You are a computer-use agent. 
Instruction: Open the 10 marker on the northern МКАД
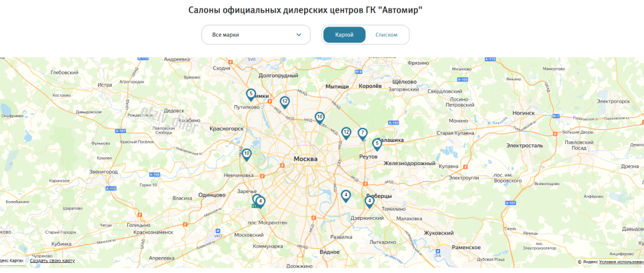(319, 118)
